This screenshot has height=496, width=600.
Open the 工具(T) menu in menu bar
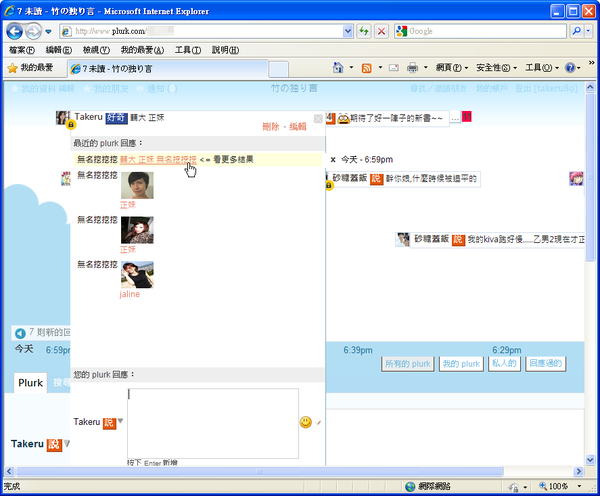coord(188,50)
